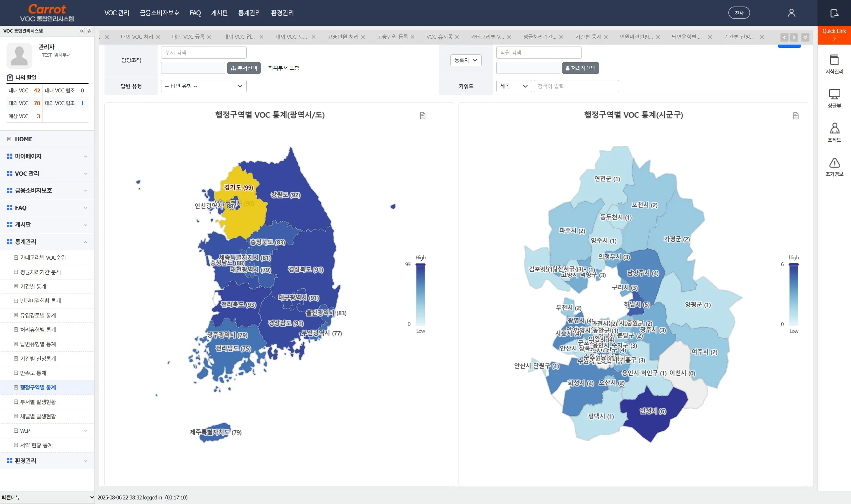Image resolution: width=851 pixels, height=504 pixels.
Task: Click the 시군구 legend color bar
Action: (794, 294)
